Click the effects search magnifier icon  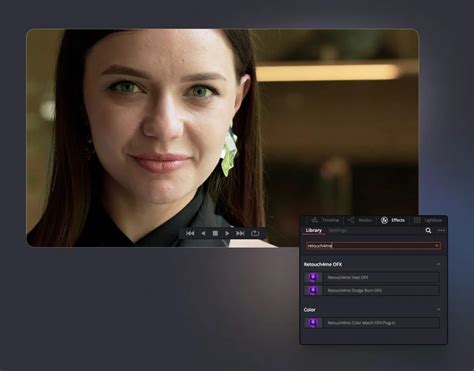click(x=428, y=230)
